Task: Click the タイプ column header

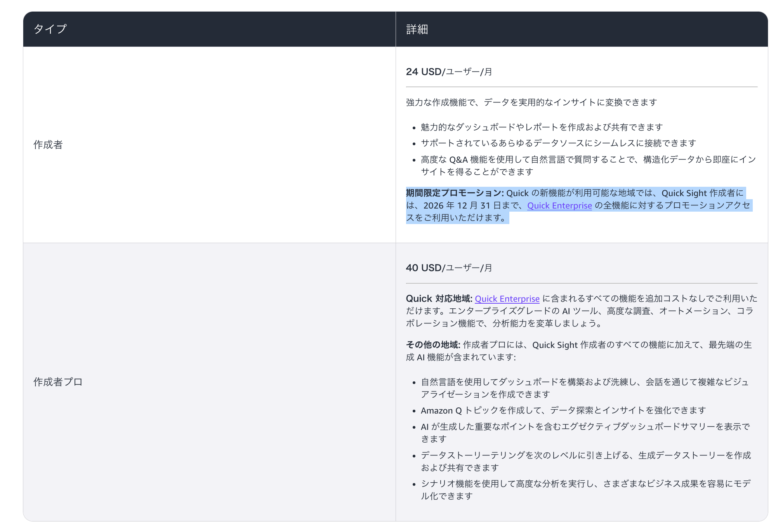Action: point(50,29)
